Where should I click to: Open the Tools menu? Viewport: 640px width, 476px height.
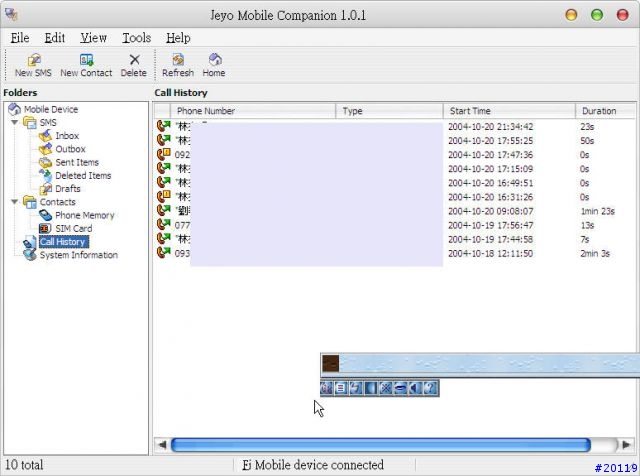137,38
